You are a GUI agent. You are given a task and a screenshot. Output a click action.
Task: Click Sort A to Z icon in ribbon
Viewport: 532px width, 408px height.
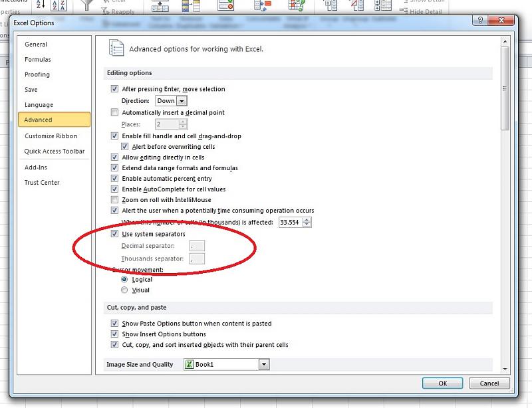coord(41,4)
